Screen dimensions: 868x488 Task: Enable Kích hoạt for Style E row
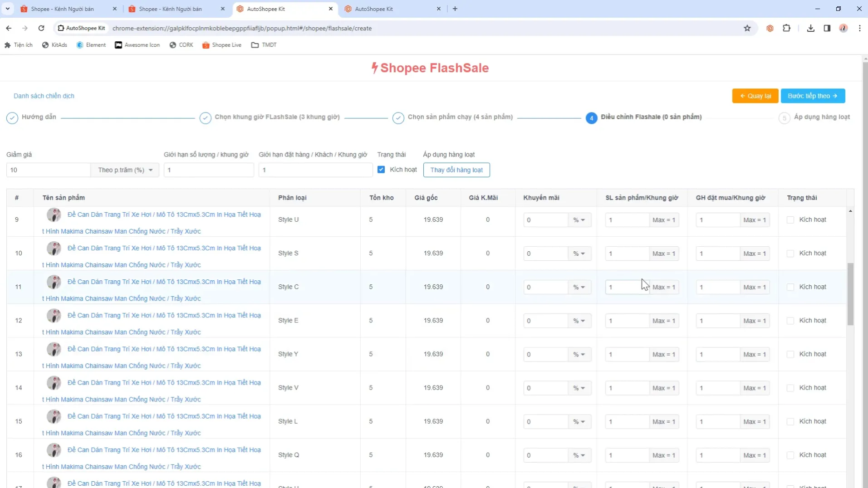point(790,321)
